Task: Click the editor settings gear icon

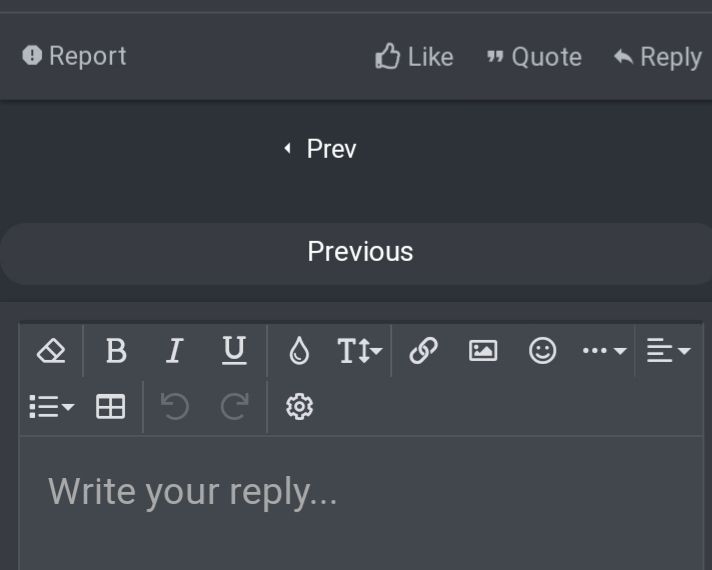Action: click(x=299, y=407)
